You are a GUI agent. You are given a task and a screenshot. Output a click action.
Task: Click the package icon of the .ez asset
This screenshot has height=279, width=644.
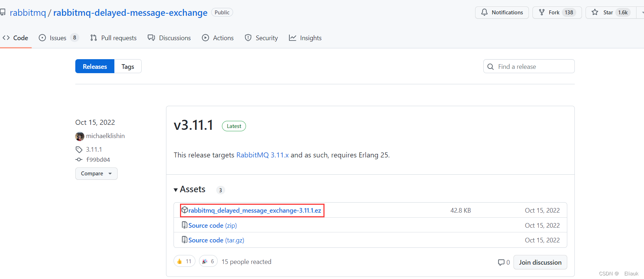184,210
